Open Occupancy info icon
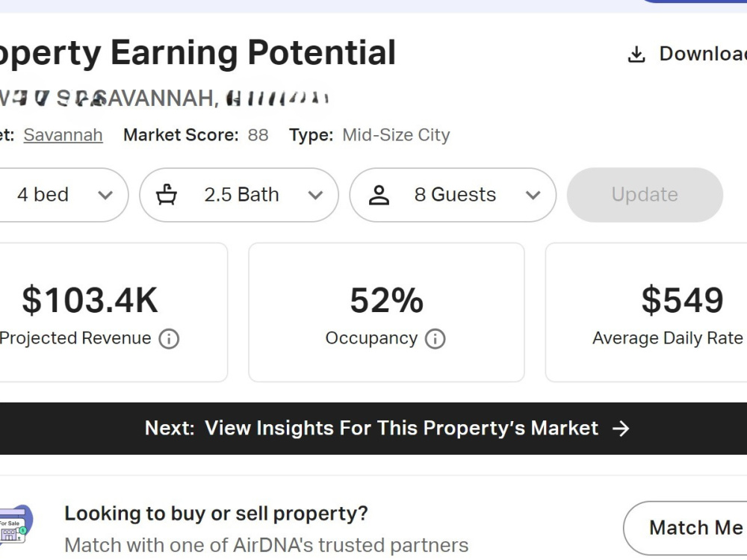747x560 pixels. [435, 339]
